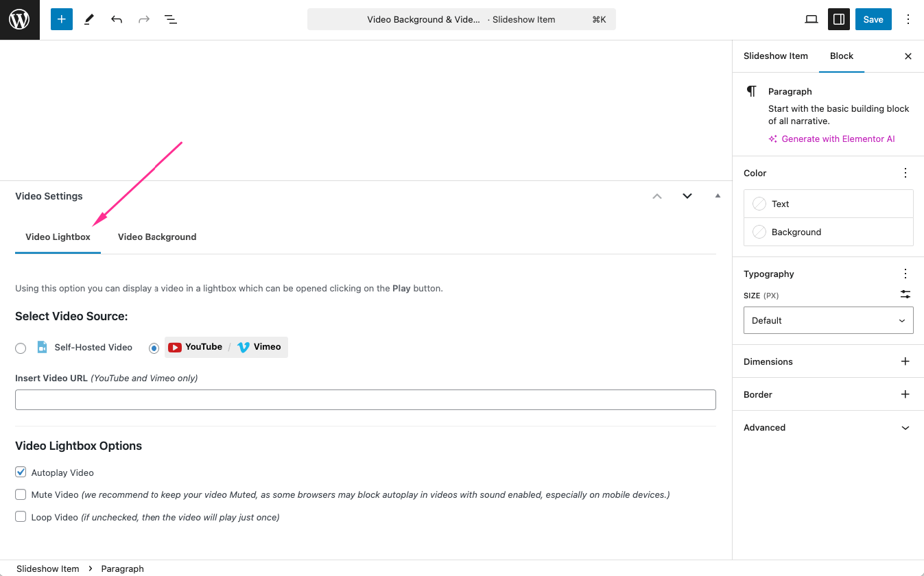This screenshot has height=576, width=924.
Task: Click the Insert Video URL field
Action: (x=365, y=400)
